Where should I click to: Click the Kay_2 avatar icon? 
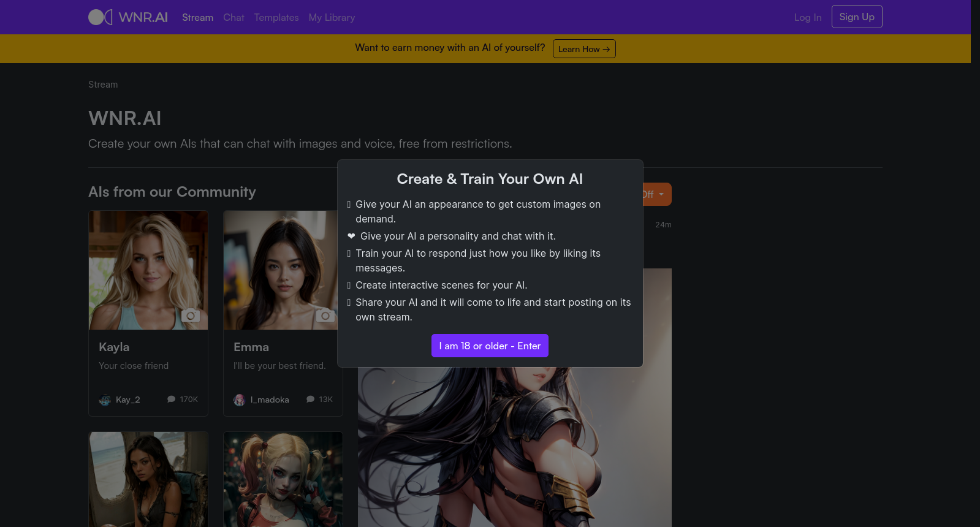click(105, 400)
